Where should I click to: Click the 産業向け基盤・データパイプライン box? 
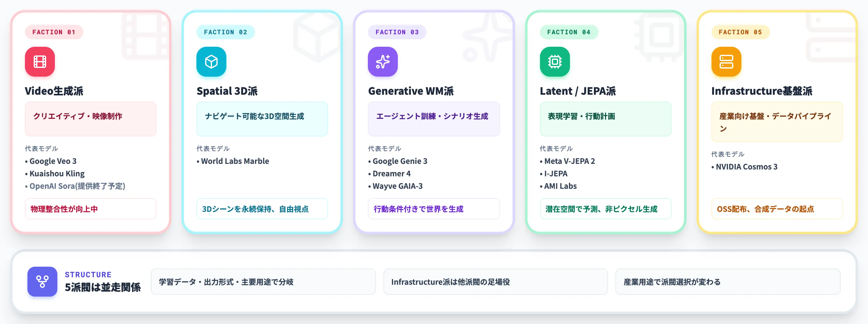pyautogui.click(x=777, y=121)
